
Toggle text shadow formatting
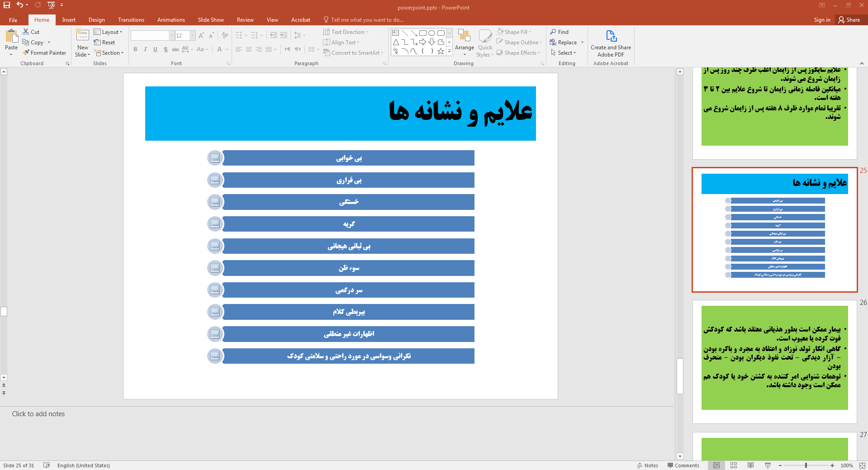(x=166, y=49)
